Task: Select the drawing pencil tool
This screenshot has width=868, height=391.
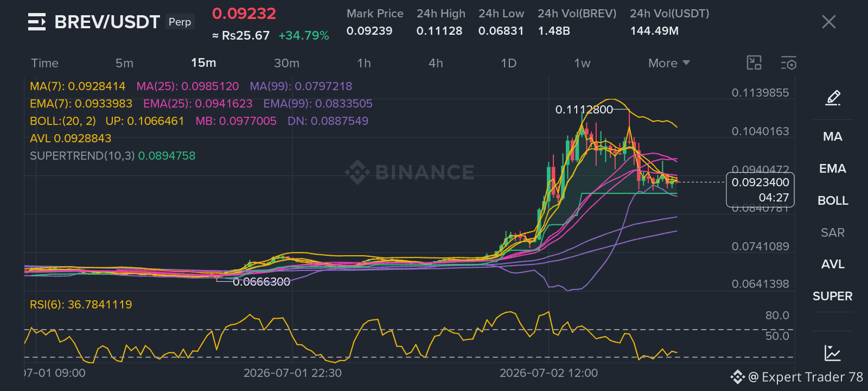Action: 833,98
